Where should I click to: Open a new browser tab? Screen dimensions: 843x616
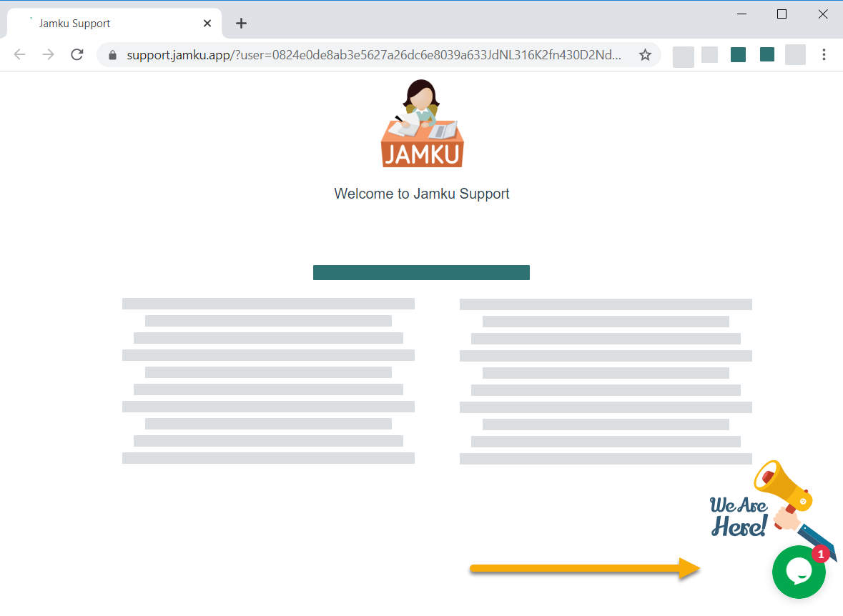(241, 23)
